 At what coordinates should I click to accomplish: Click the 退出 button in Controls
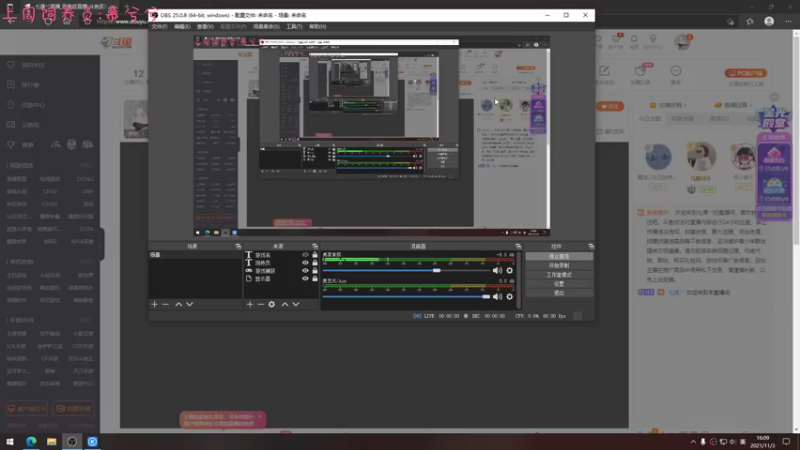tap(559, 293)
